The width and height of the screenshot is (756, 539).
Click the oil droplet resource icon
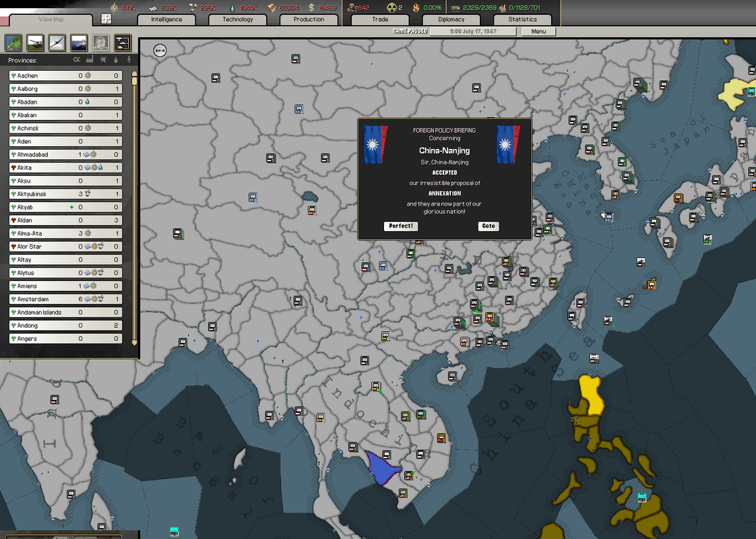[233, 7]
